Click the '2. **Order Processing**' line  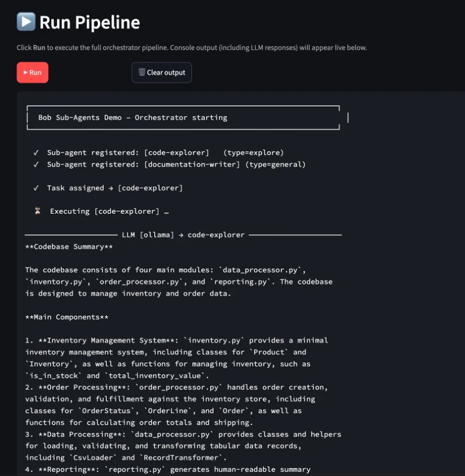[x=176, y=387]
